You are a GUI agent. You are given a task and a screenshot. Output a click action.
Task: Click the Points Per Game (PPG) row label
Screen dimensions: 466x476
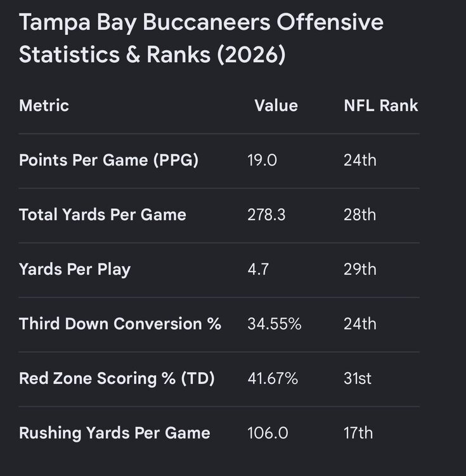point(108,160)
